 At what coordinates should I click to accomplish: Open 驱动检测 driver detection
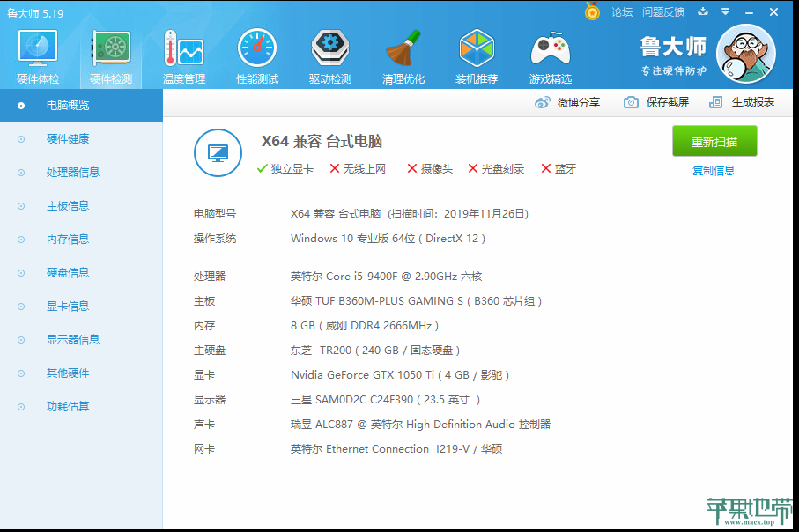point(330,57)
